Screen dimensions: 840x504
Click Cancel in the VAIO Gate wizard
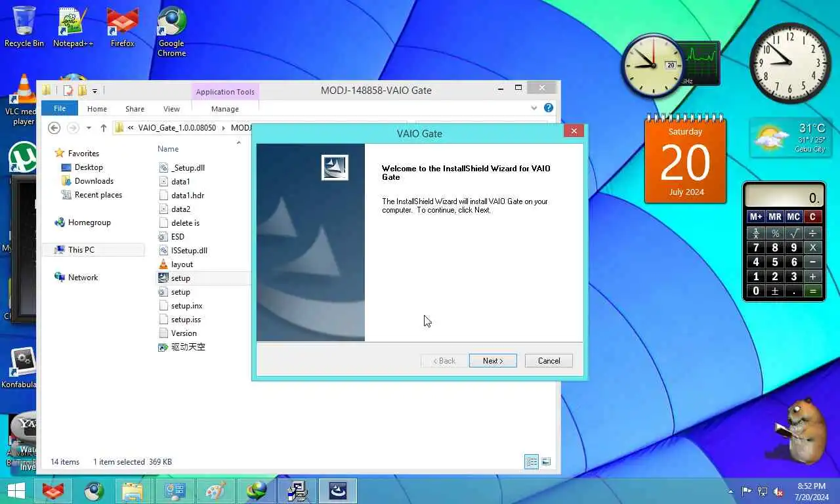tap(549, 361)
